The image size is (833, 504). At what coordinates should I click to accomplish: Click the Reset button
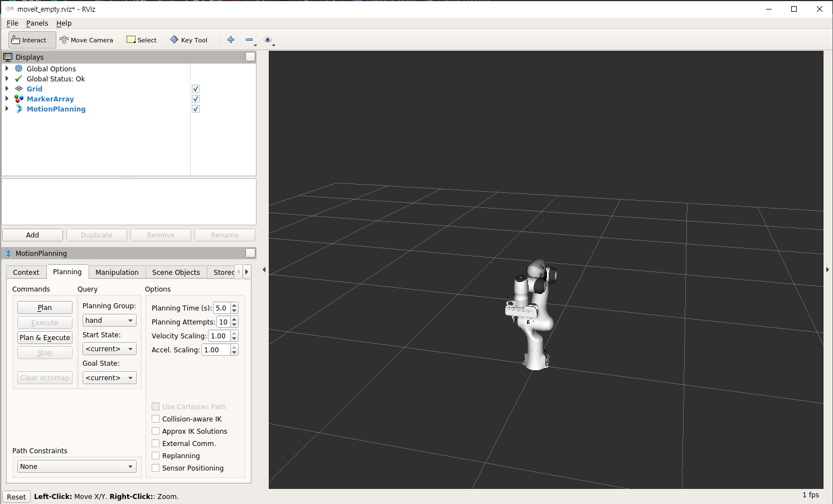[x=16, y=497]
